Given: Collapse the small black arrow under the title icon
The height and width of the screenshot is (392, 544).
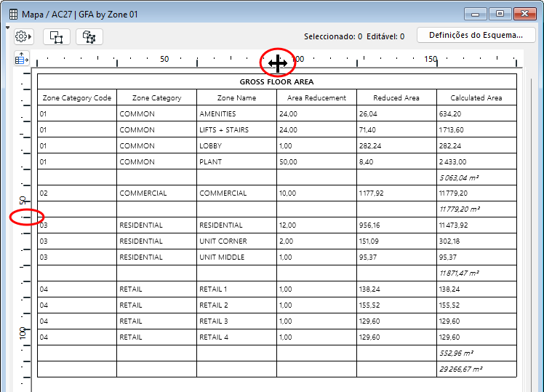Looking at the screenshot, I should 7,28.
